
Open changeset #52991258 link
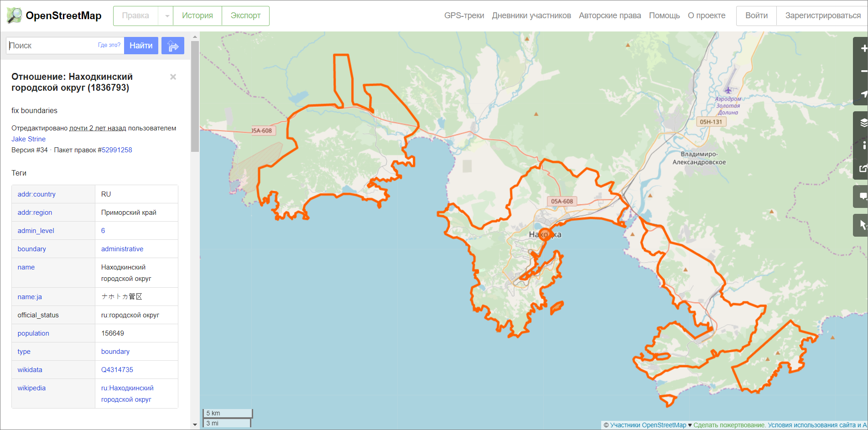coord(117,150)
